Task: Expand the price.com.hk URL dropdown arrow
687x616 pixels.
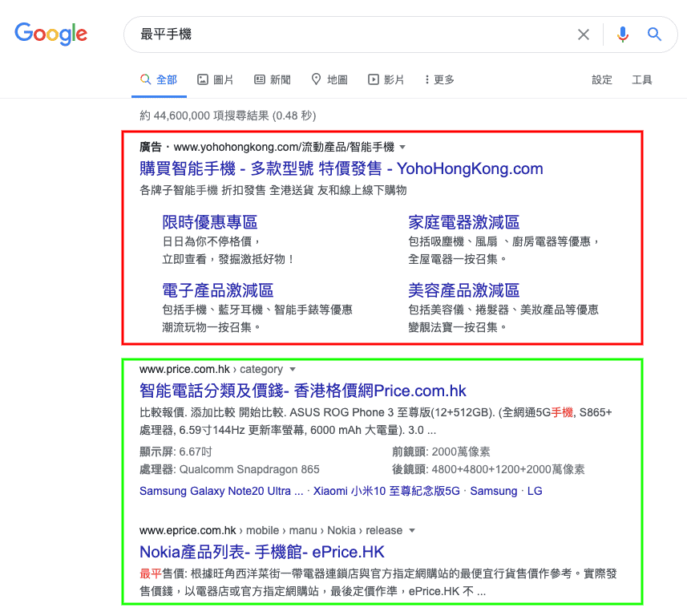Action: [x=293, y=370]
